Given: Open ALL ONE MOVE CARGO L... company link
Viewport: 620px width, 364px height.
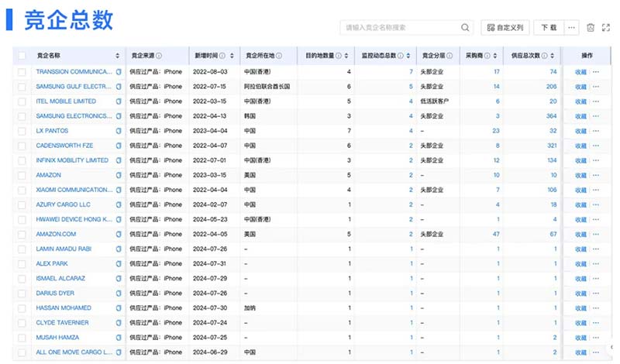Looking at the screenshot, I should click(74, 352).
